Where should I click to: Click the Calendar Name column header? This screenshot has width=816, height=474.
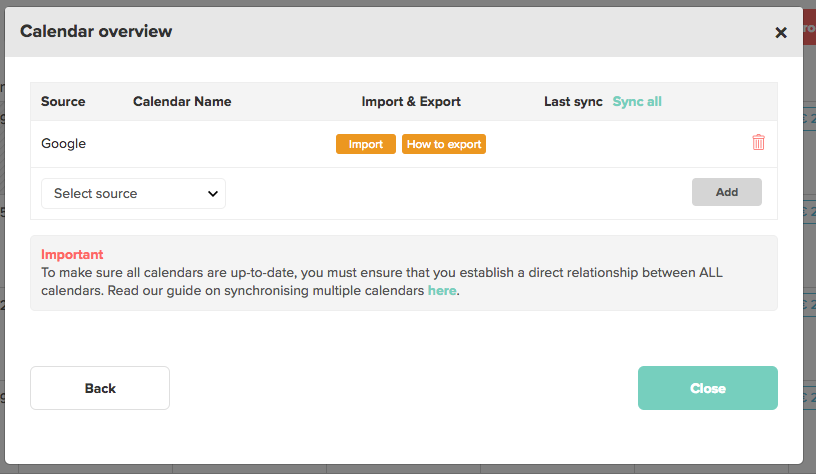[x=182, y=101]
